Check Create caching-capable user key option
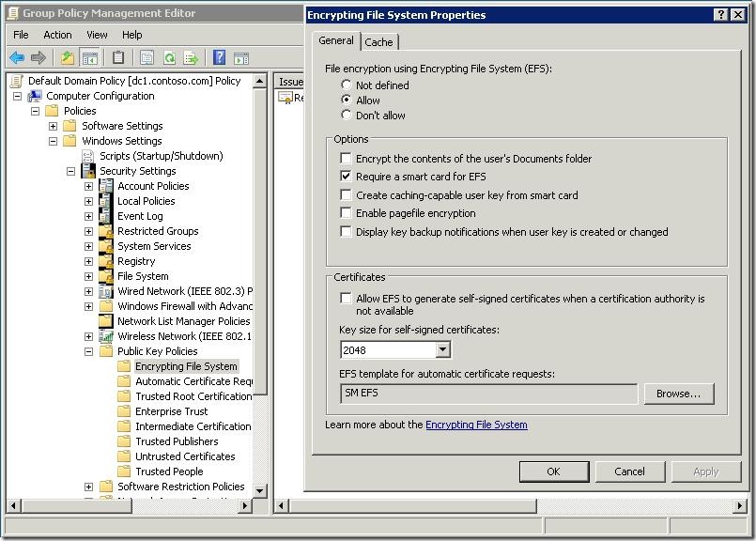756x541 pixels. point(346,194)
